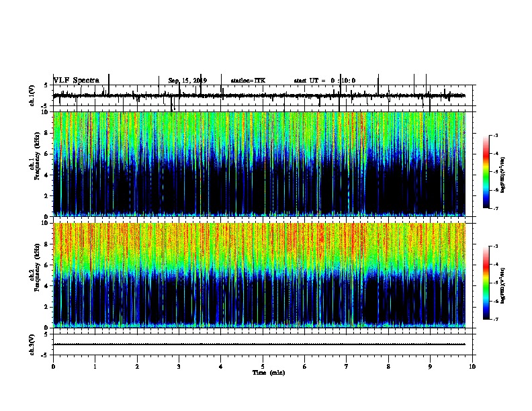The image size is (532, 411).
Task: Click the 'start UT = 0:10:0' label
Action: tap(324, 81)
